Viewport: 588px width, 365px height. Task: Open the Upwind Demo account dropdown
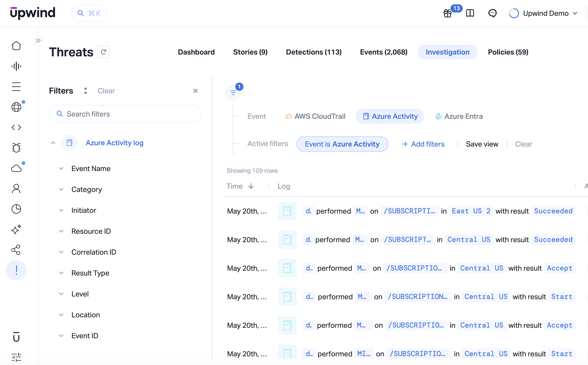pos(543,13)
